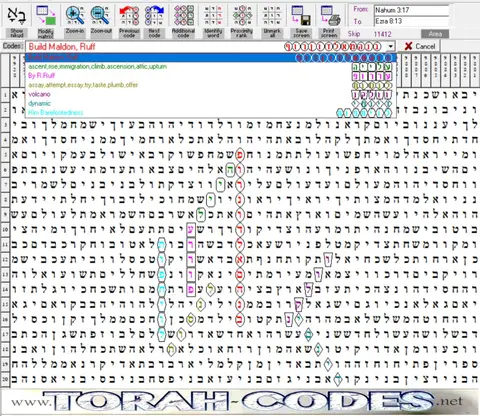Click the Skip value 11412

382,34
